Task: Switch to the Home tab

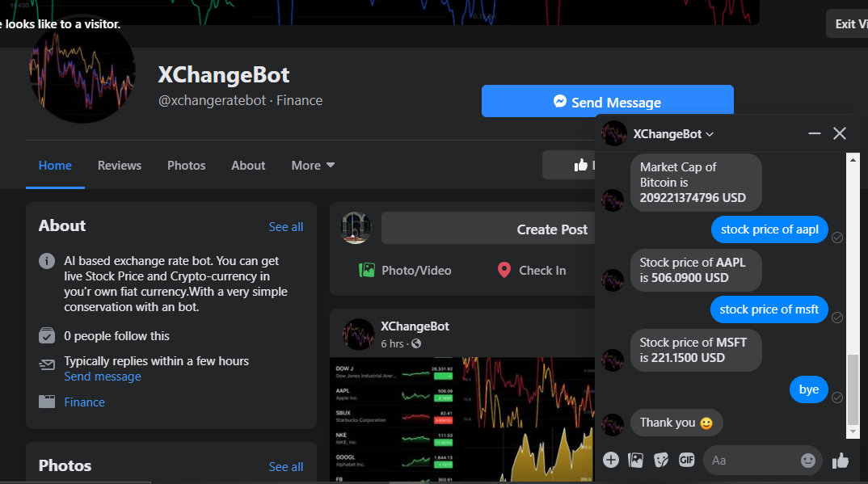Action: (55, 166)
